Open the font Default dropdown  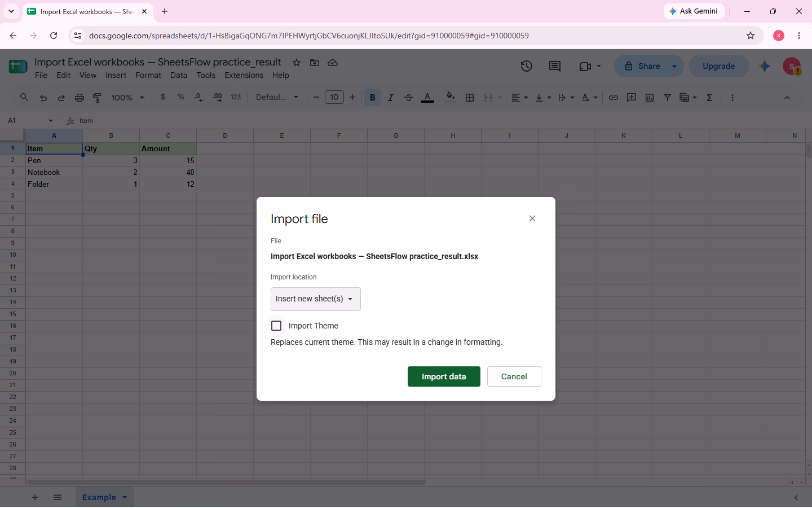(277, 98)
